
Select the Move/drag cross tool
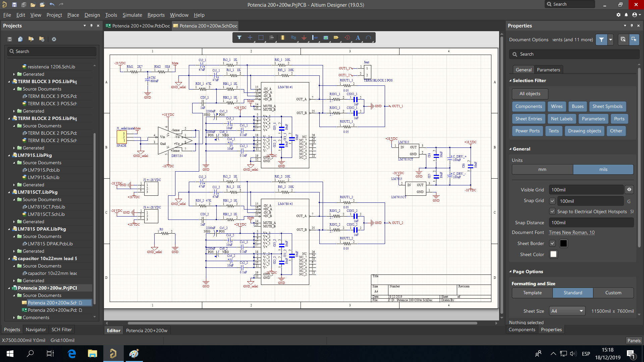[250, 38]
